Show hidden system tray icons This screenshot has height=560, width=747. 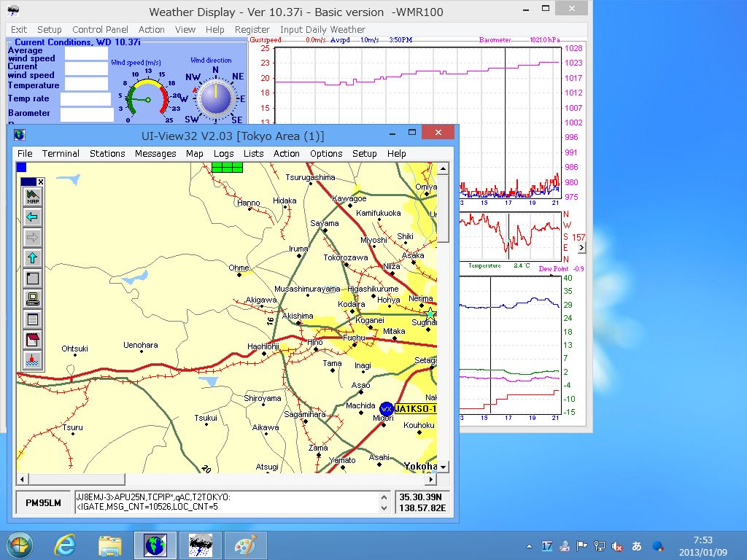[529, 546]
